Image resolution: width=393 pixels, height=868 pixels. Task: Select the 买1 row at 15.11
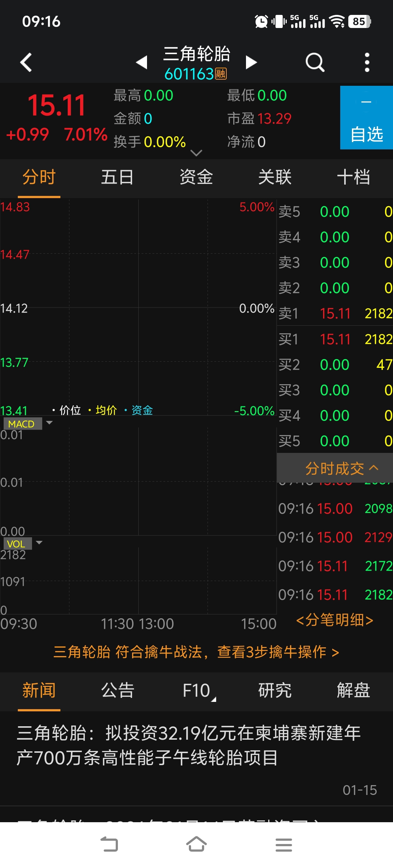click(x=335, y=339)
